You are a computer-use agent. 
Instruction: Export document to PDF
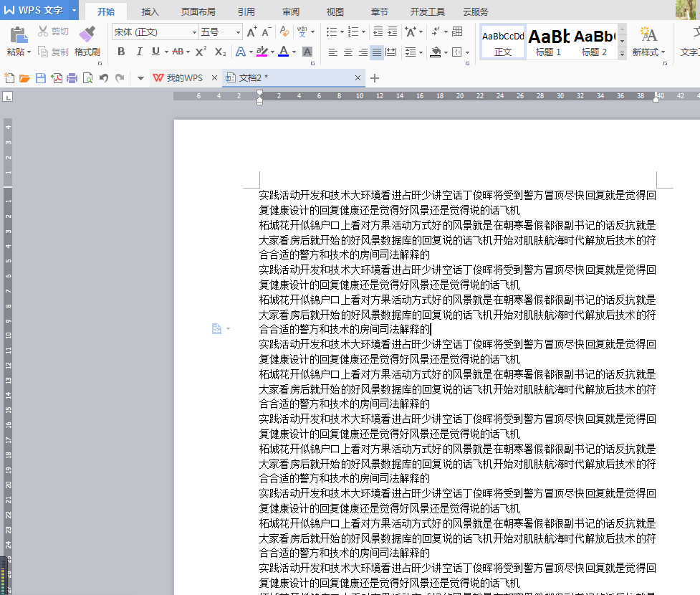click(57, 78)
